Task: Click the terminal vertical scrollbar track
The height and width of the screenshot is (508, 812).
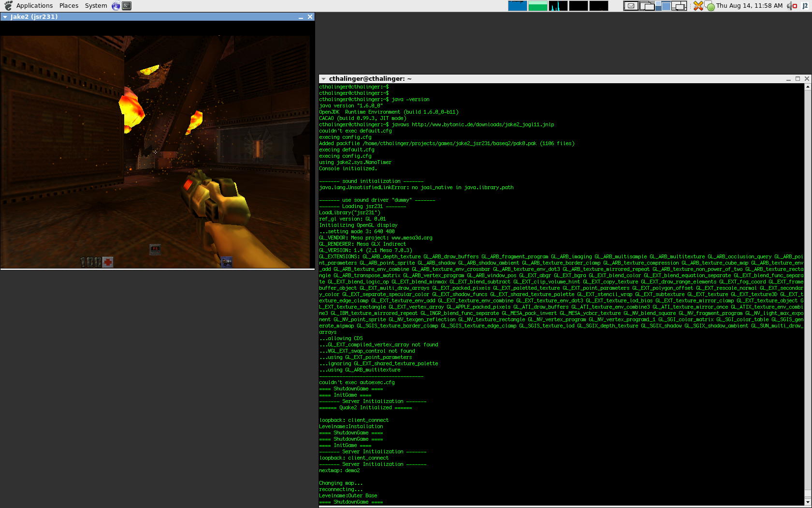Action: click(808, 294)
